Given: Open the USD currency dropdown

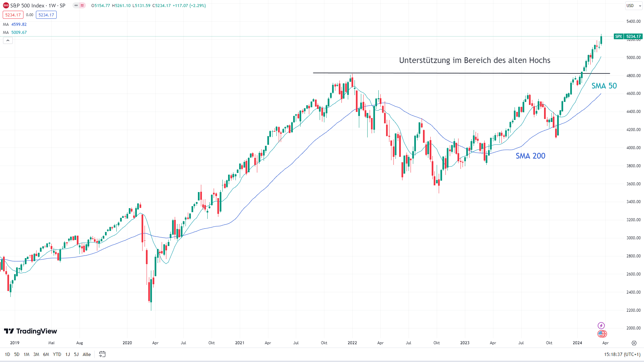Looking at the screenshot, I should pyautogui.click(x=634, y=6).
